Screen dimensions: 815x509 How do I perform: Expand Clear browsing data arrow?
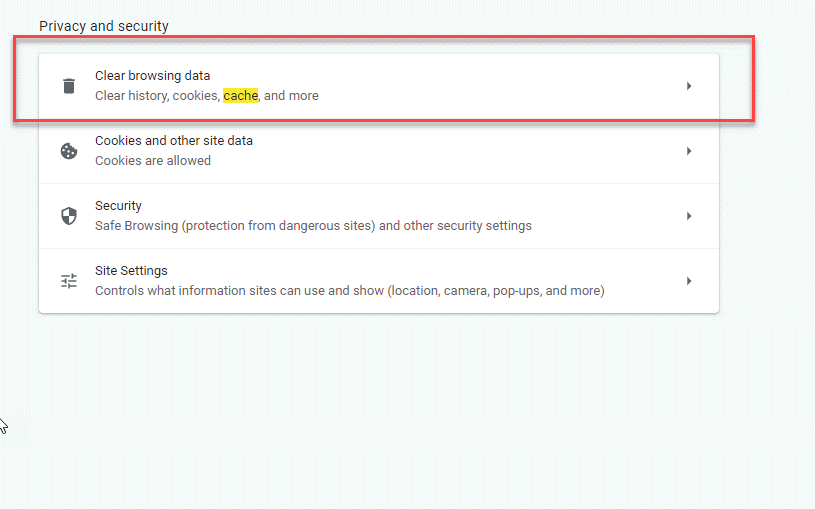tap(689, 86)
